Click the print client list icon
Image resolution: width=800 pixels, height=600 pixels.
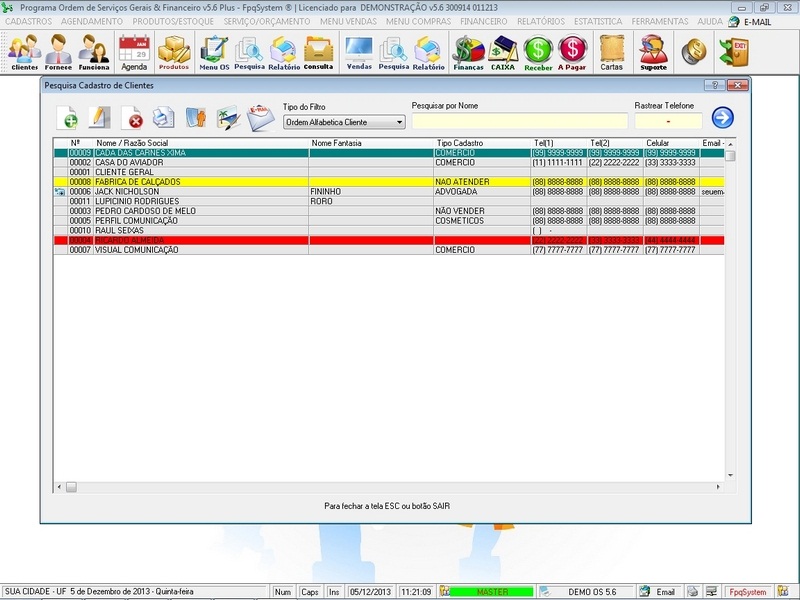(163, 119)
